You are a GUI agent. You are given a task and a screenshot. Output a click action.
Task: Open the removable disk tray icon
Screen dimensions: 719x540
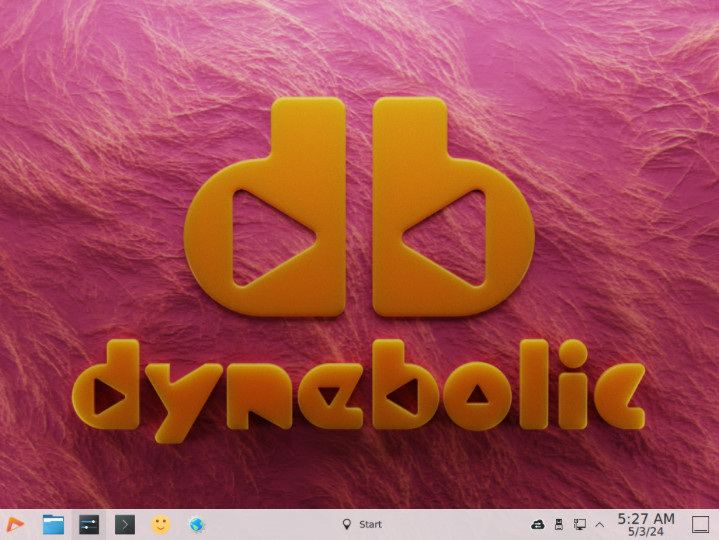[559, 524]
